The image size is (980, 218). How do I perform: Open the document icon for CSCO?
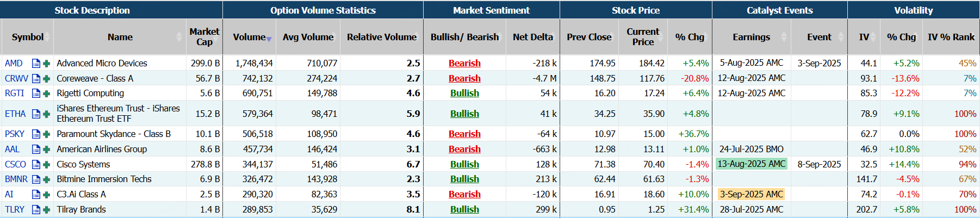coord(36,165)
